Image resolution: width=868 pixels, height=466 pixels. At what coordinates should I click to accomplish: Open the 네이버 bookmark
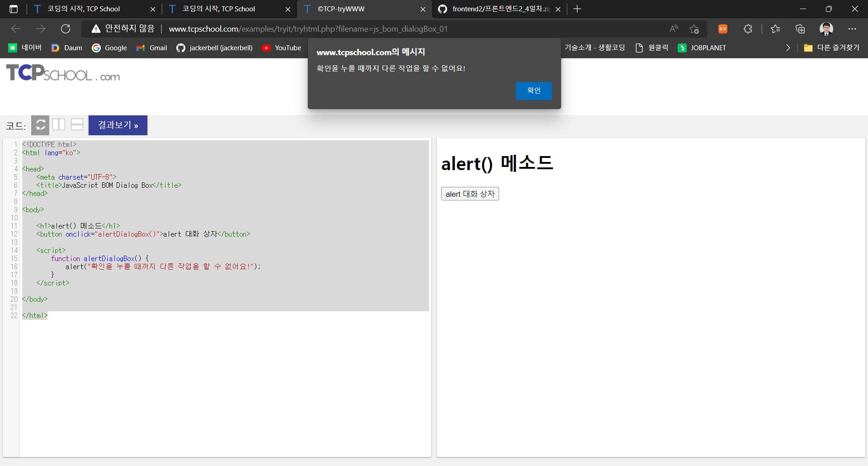[x=25, y=48]
